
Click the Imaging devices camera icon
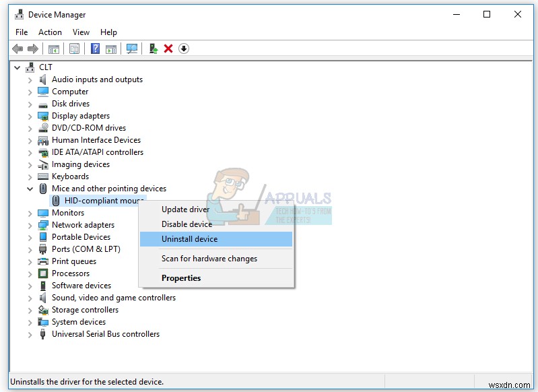pyautogui.click(x=43, y=165)
